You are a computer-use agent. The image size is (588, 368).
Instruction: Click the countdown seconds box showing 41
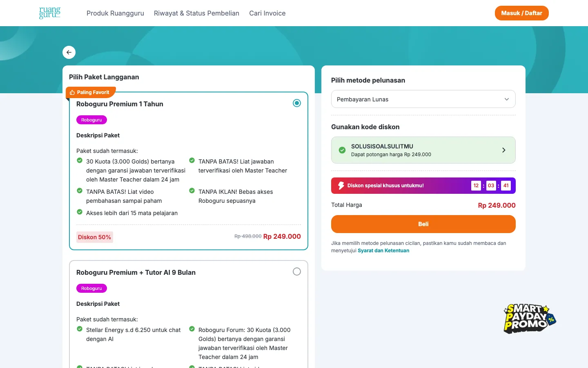coord(506,186)
